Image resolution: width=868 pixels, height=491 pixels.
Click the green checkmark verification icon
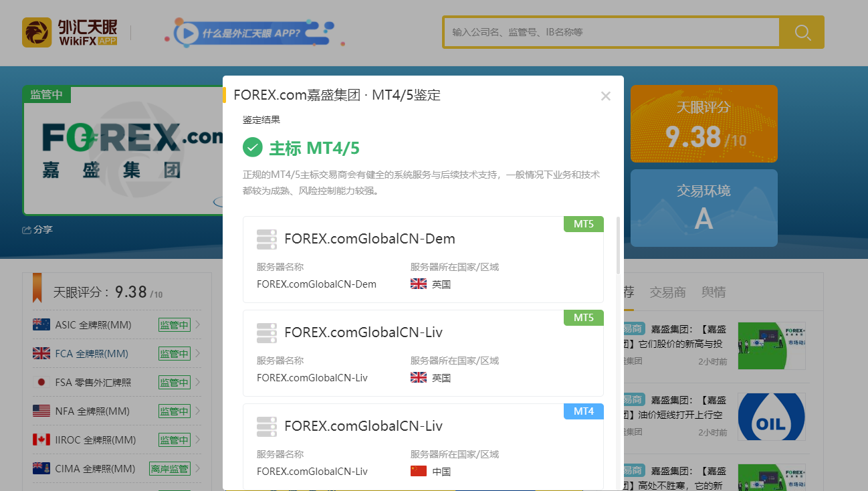tap(252, 147)
